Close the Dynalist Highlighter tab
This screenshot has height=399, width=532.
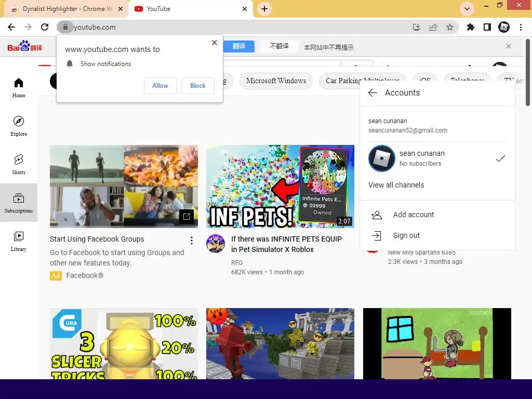tap(121, 9)
